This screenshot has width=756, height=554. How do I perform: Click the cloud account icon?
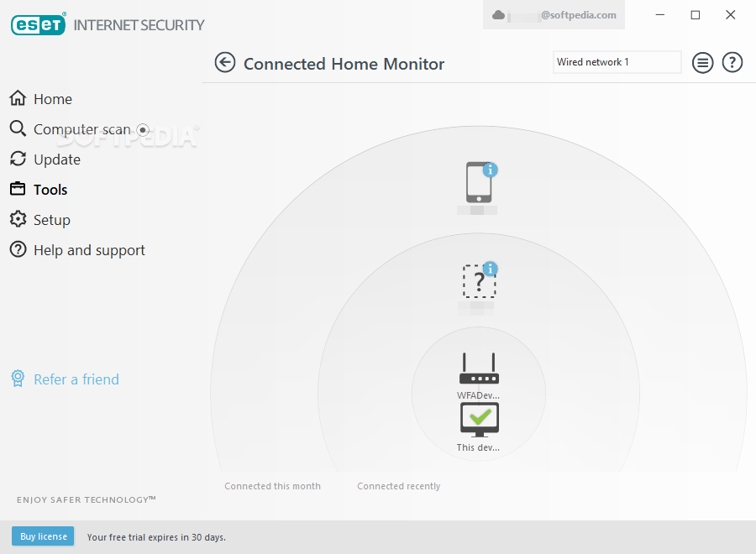[498, 15]
